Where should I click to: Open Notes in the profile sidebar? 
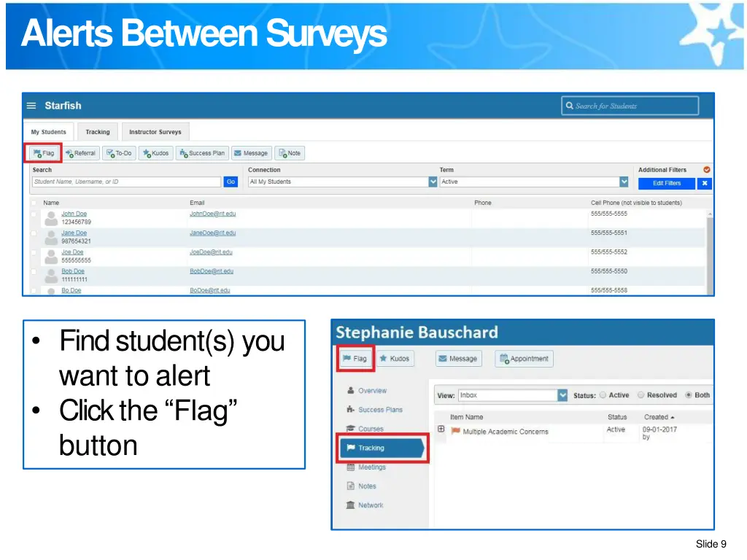click(x=362, y=486)
